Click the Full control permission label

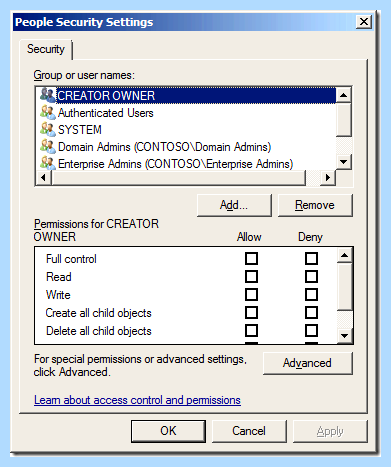(71, 259)
